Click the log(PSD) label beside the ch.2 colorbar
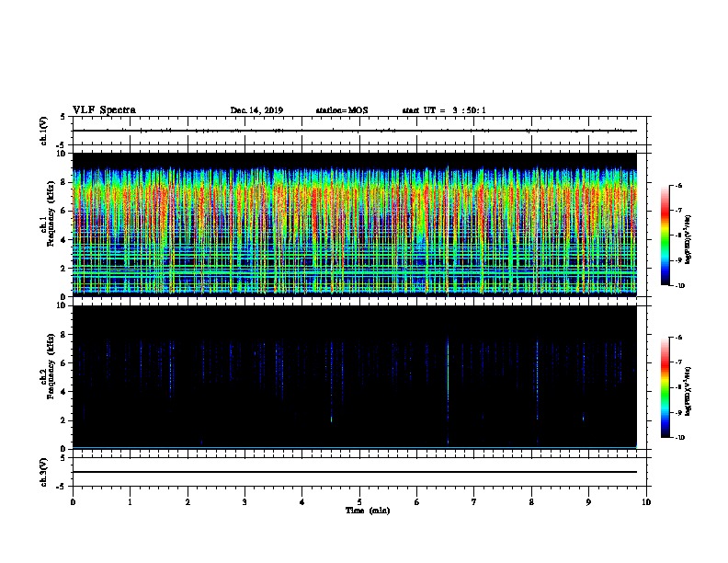 click(688, 391)
